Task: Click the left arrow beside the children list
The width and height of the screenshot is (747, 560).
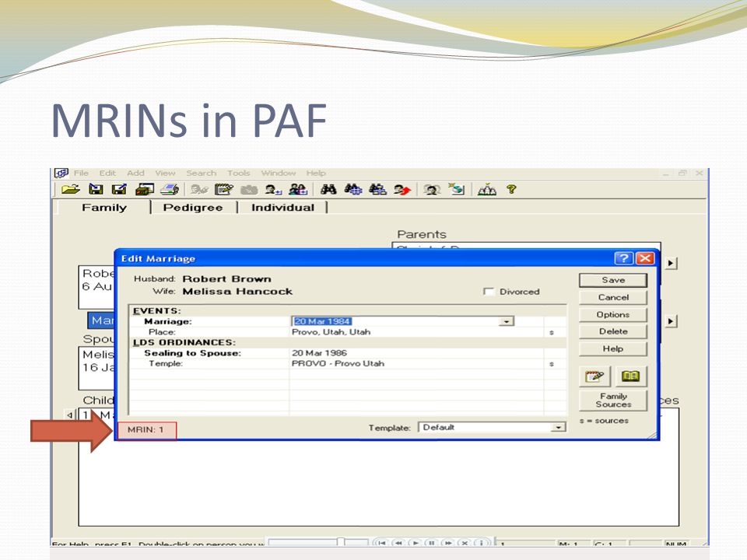Action: tap(71, 415)
